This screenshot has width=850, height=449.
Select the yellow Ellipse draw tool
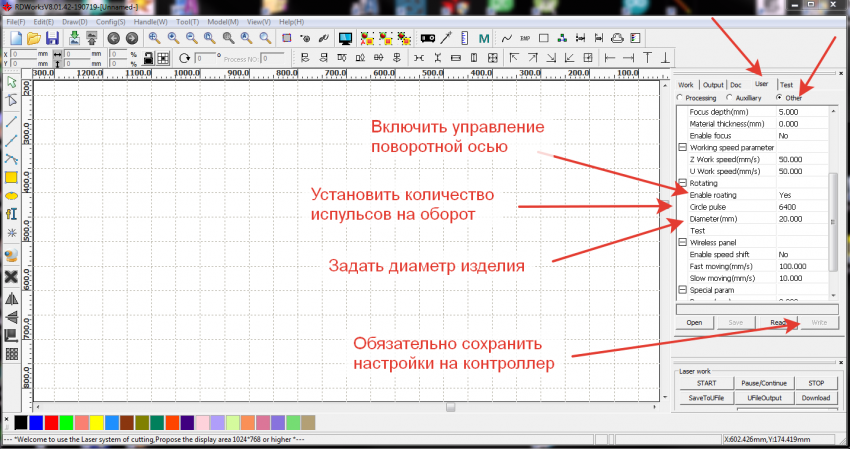pyautogui.click(x=11, y=196)
